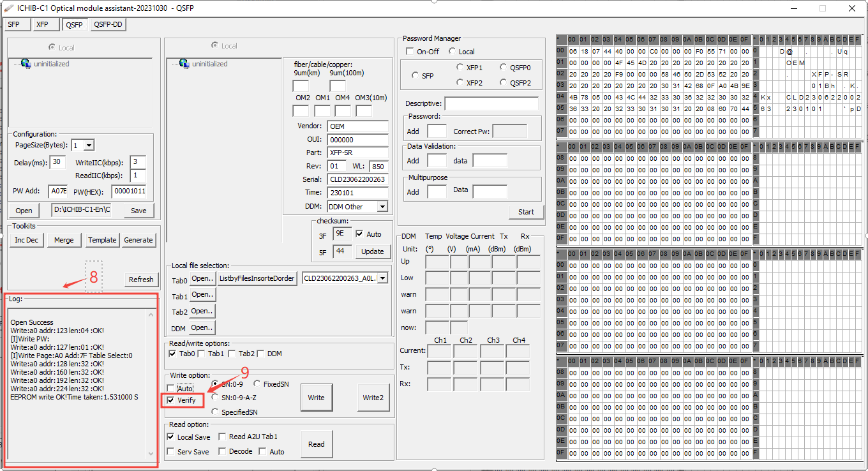Click the checksum Update button

[x=373, y=251]
